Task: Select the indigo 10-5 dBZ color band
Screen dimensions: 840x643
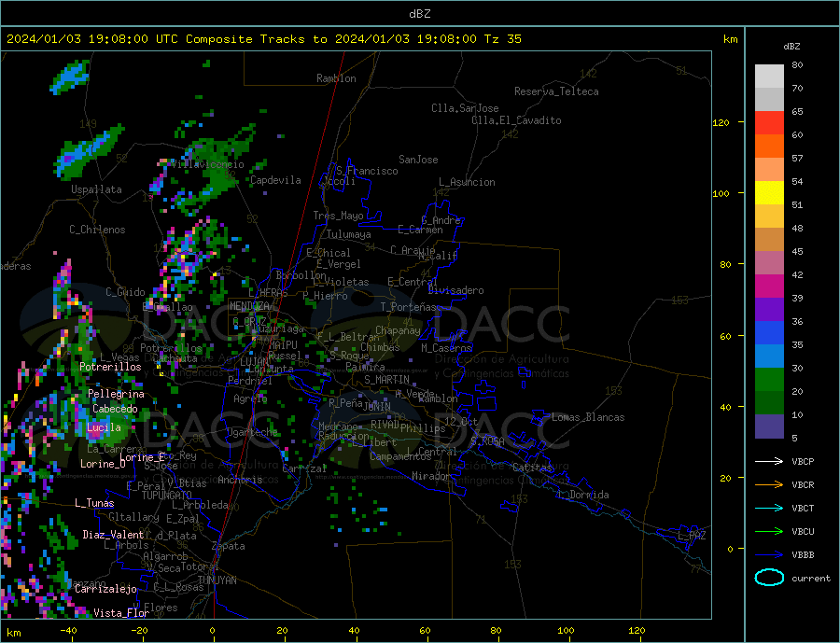Action: 769,426
